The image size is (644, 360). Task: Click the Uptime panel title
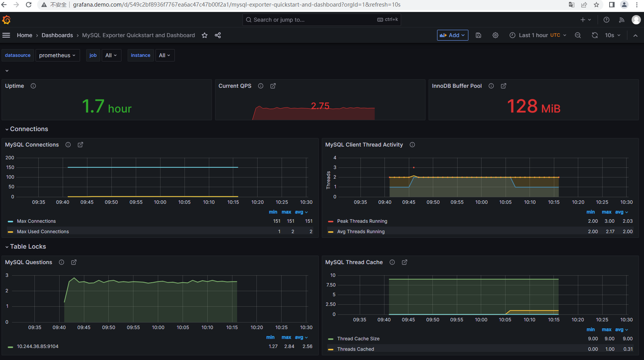tap(14, 86)
